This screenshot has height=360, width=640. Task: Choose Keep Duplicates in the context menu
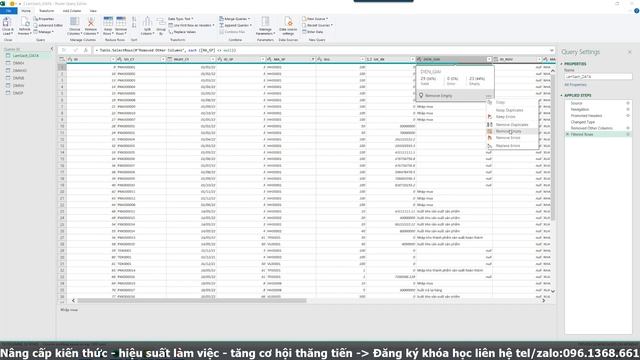512,110
